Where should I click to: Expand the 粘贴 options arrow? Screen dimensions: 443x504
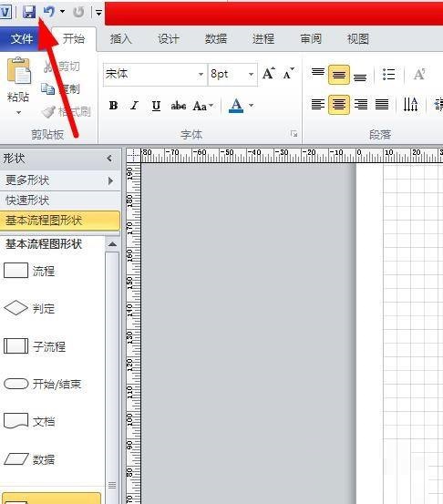click(18, 112)
